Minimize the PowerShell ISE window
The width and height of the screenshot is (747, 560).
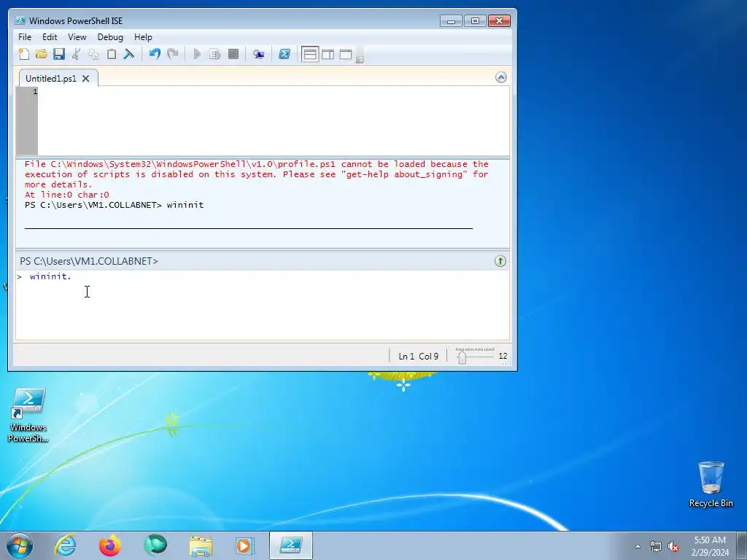pos(451,21)
